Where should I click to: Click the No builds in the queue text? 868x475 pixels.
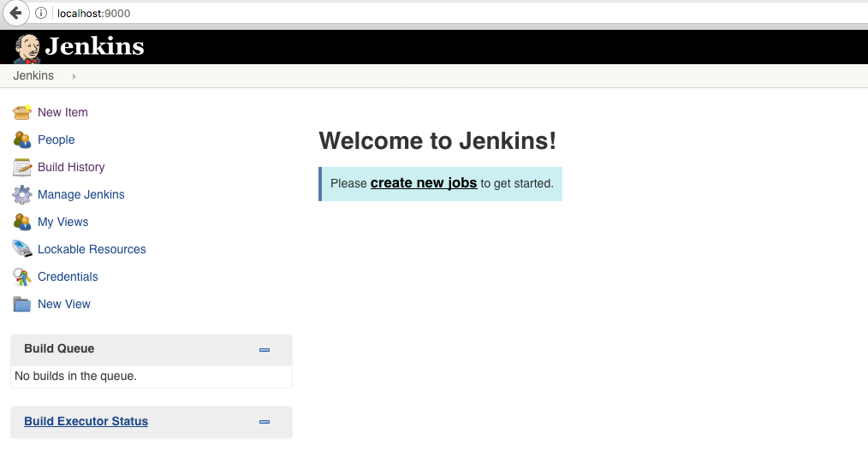point(76,376)
